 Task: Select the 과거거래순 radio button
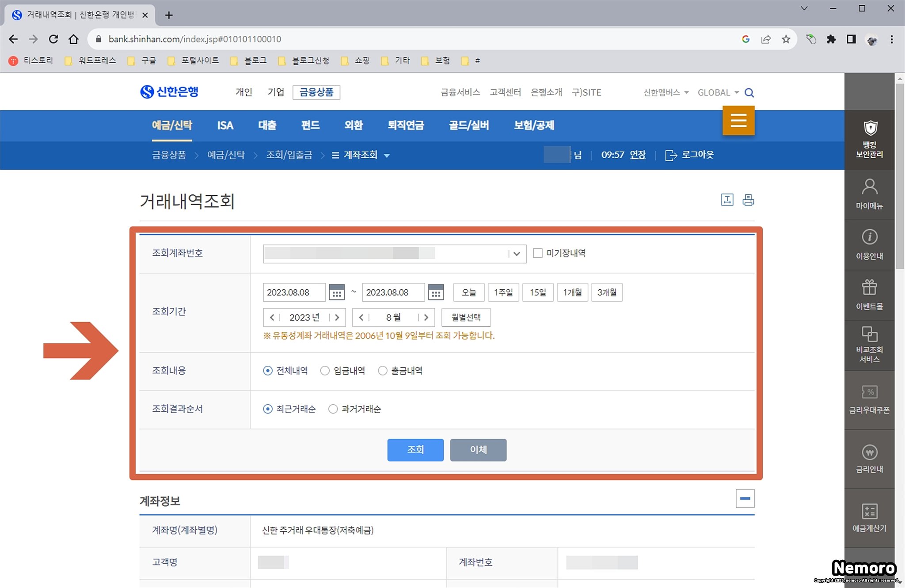click(333, 409)
